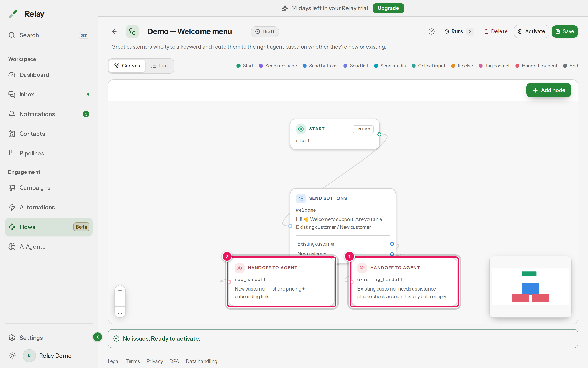
Task: Open Campaigns section
Action: [49, 188]
